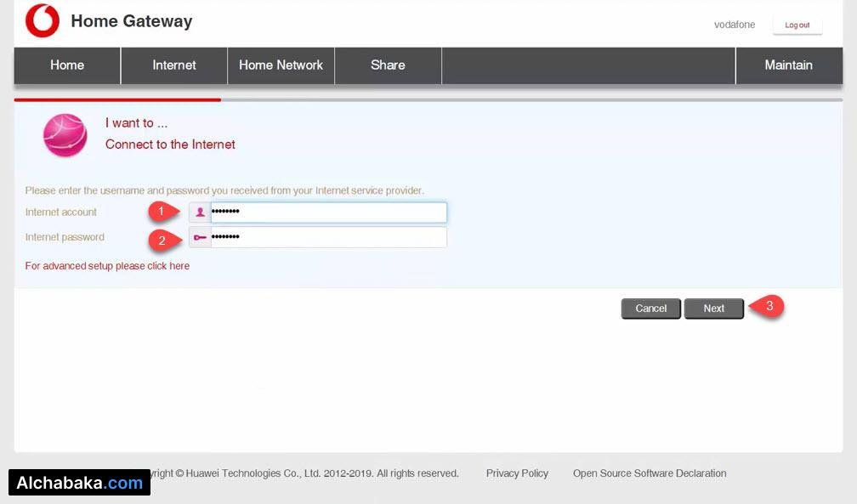Image resolution: width=857 pixels, height=504 pixels.
Task: Click the red arrow marker labeled 3
Action: pyautogui.click(x=768, y=307)
